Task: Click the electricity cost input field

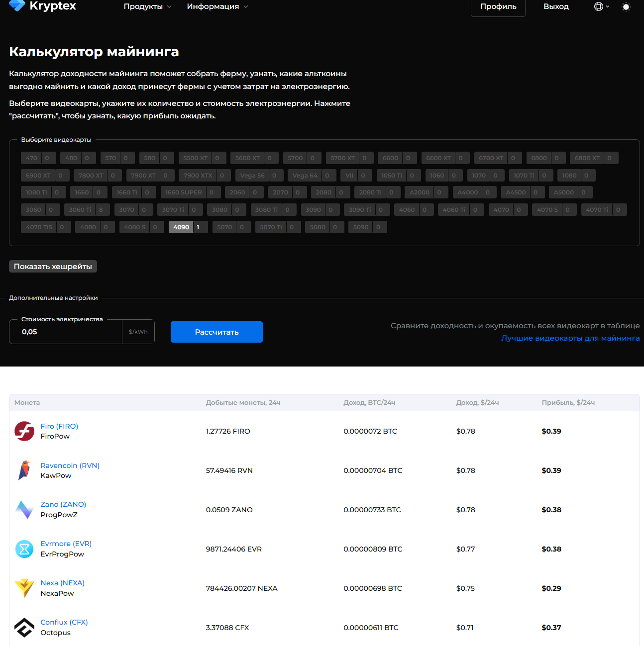Action: tap(66, 332)
